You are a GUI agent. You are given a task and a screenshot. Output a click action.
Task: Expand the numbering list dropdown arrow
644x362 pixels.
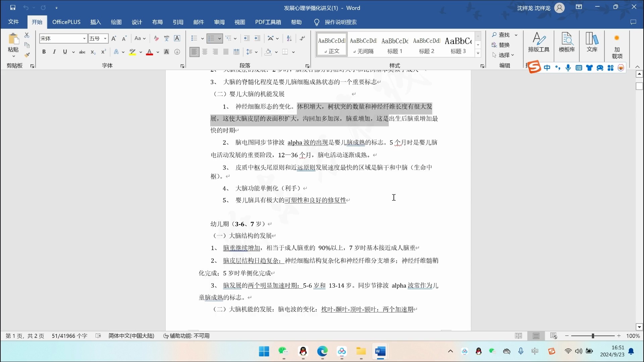click(219, 39)
